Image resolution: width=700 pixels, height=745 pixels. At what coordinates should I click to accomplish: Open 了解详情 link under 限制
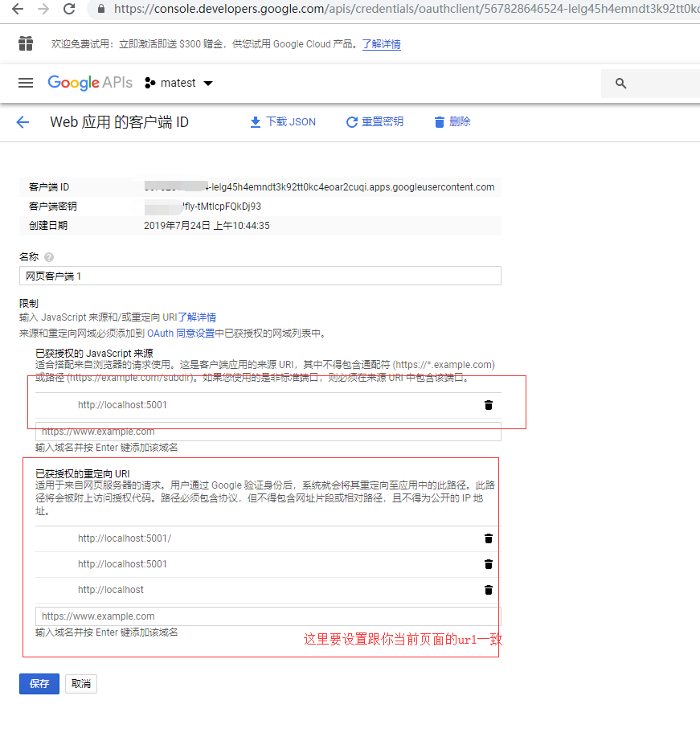click(x=197, y=317)
